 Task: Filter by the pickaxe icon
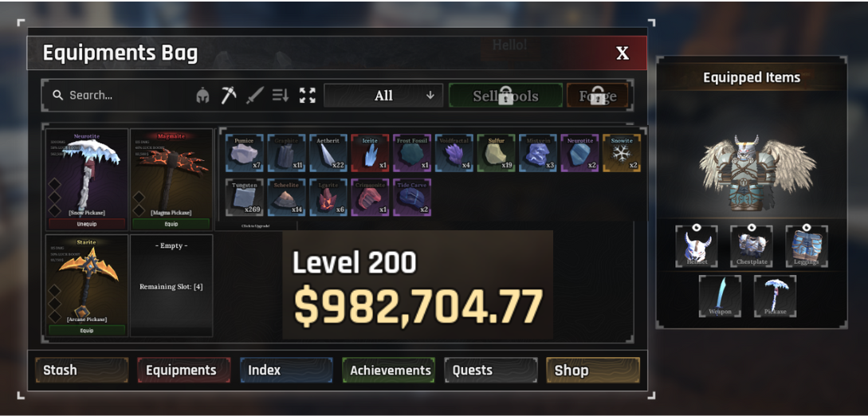pyautogui.click(x=229, y=95)
